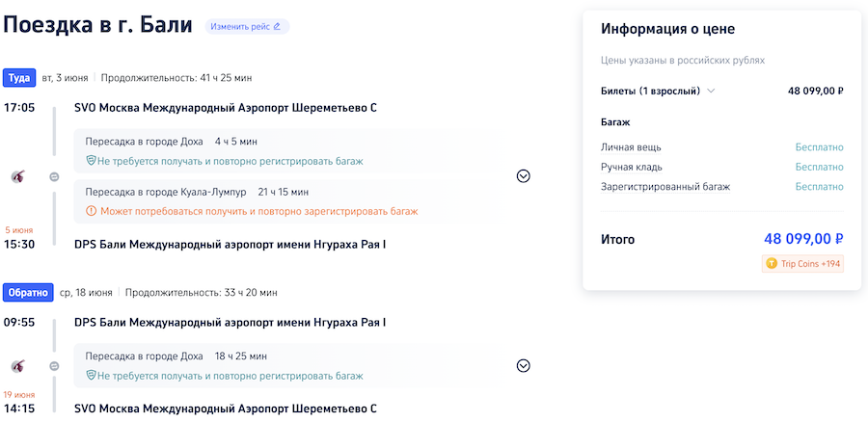The image size is (868, 422).
Task: Click the orange warning icon for Kuala Lumpur transfer
Action: point(91,210)
